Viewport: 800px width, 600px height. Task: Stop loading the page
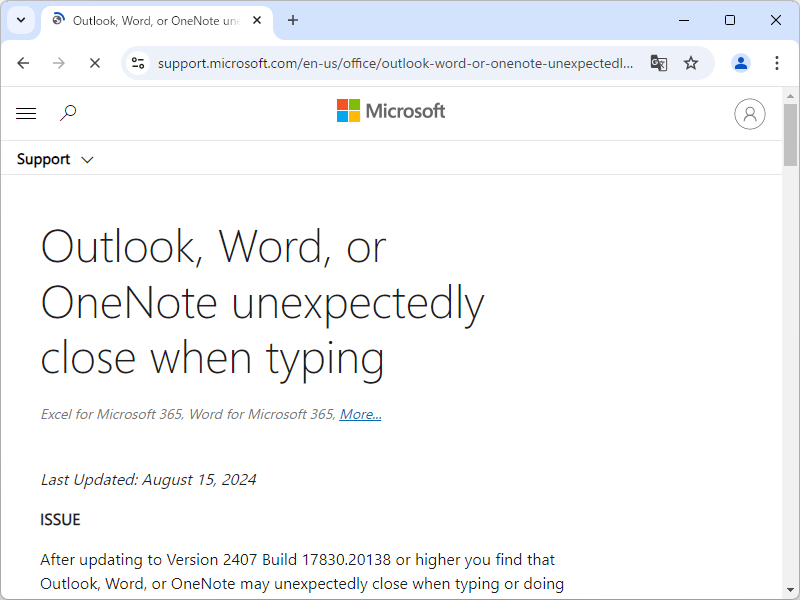point(94,63)
